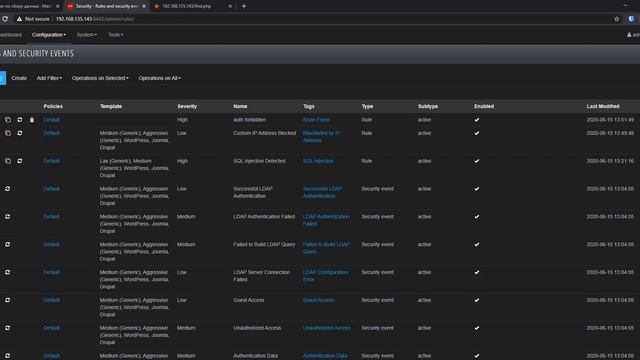Toggle Enabled for LDAP Authentication Failed
The height and width of the screenshot is (360, 640).
point(477,217)
